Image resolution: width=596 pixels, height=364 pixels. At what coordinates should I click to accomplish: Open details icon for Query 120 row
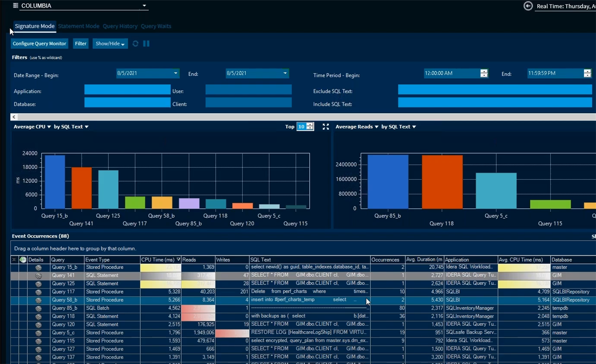point(39,324)
